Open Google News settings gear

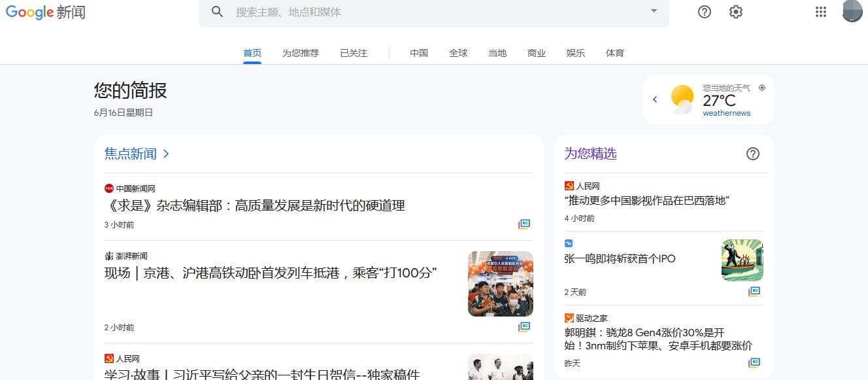click(x=735, y=12)
